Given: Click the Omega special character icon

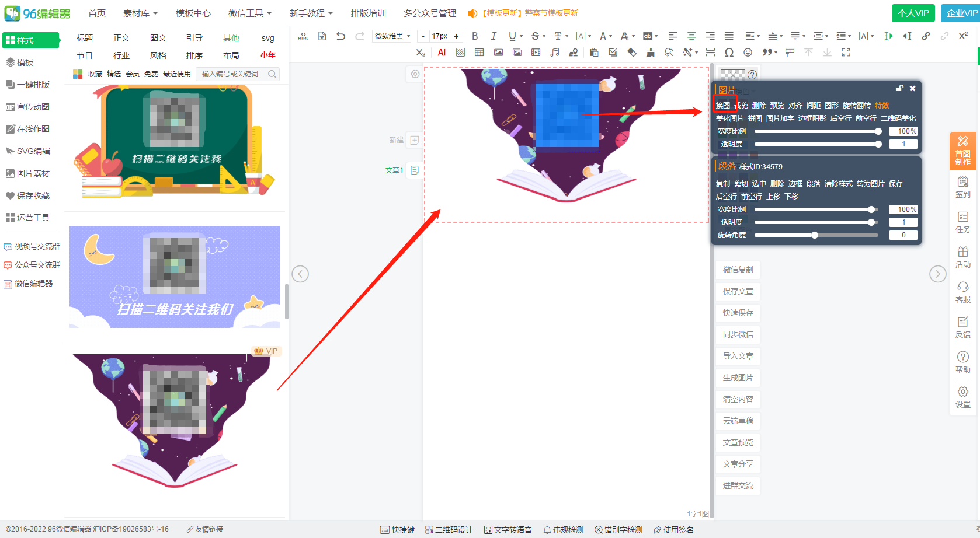Looking at the screenshot, I should pyautogui.click(x=729, y=53).
